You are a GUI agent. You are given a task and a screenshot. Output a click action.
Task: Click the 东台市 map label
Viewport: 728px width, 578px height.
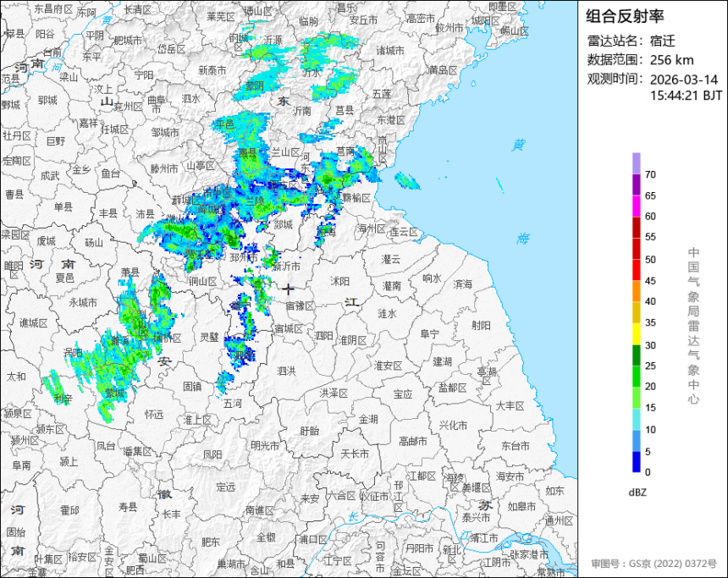coord(516,446)
